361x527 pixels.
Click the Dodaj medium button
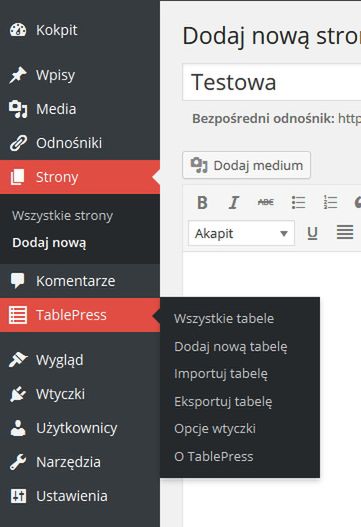246,165
